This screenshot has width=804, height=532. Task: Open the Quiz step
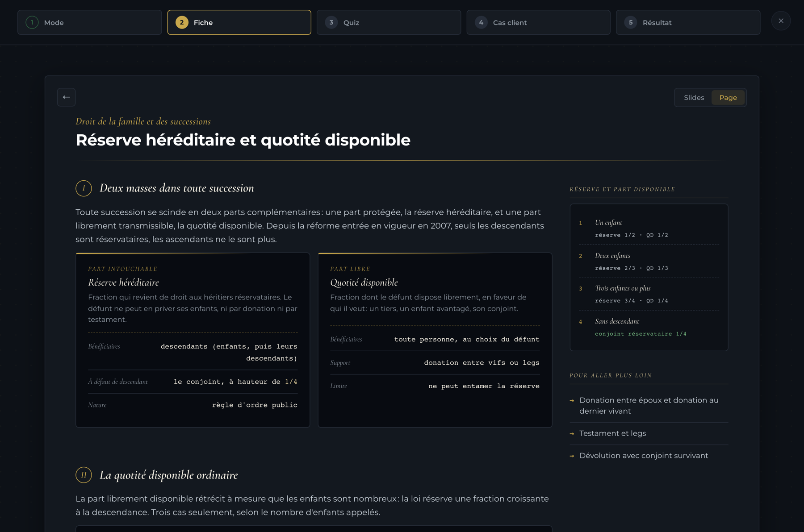pos(389,22)
